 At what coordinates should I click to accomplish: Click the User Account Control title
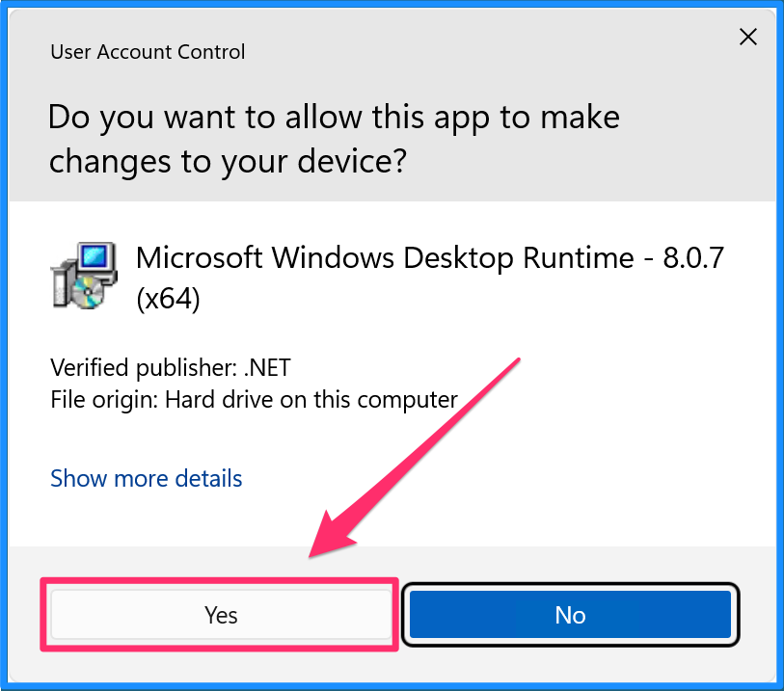[148, 52]
